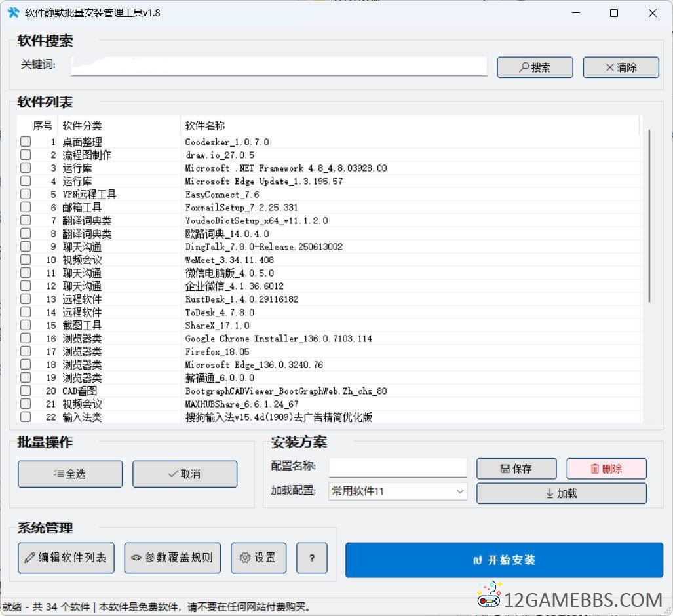
Task: Start installation with 开始安装 button
Action: (x=504, y=560)
